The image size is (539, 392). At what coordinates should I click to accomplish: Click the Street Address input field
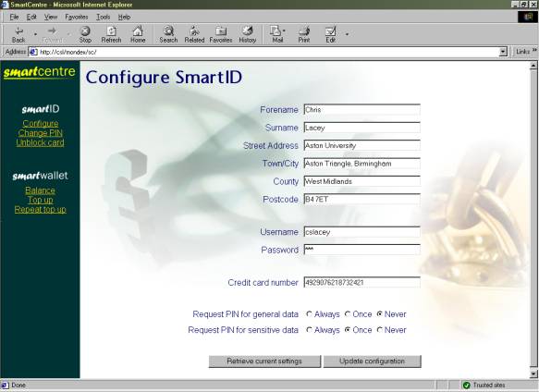(x=362, y=145)
